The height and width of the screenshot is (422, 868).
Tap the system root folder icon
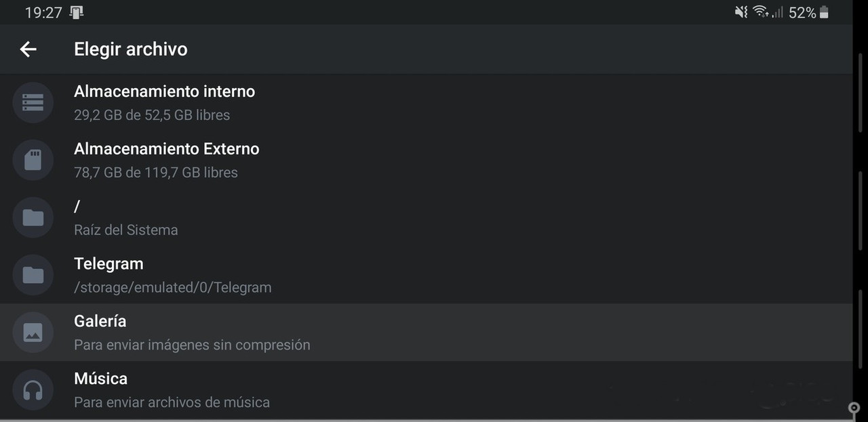pos(33,217)
